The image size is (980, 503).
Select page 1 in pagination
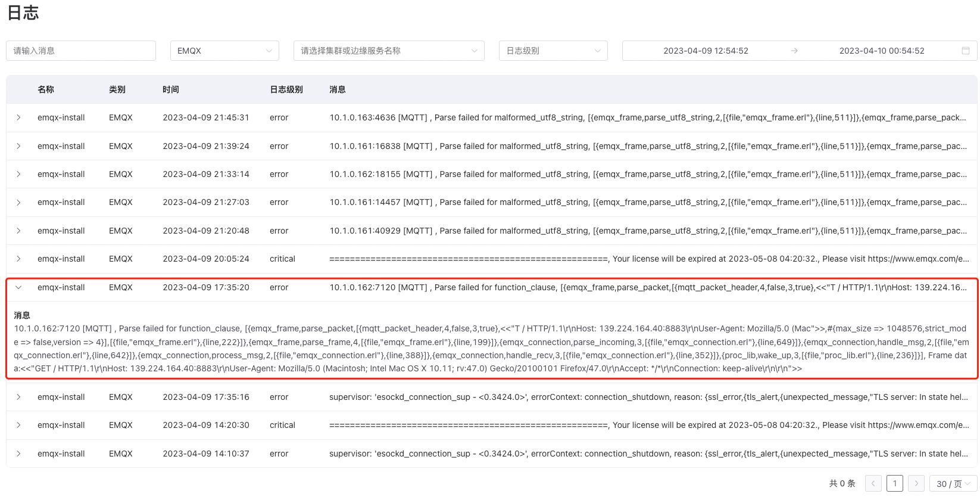[894, 483]
